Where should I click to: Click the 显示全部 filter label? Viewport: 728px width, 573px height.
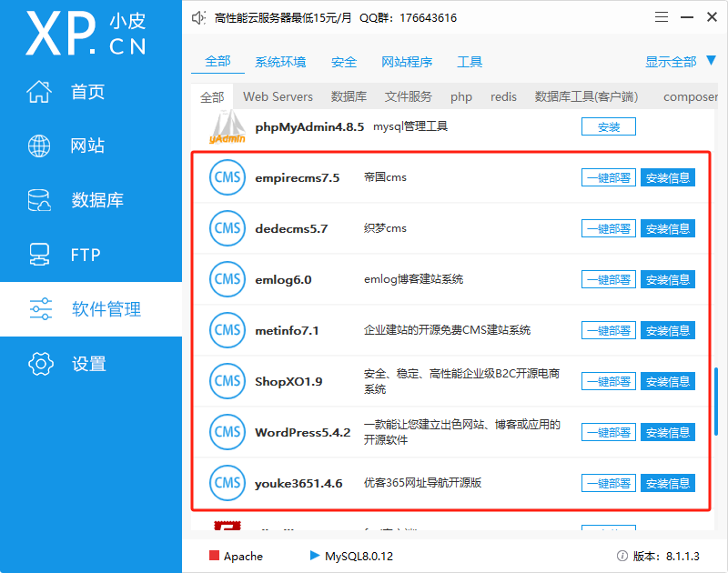(671, 62)
